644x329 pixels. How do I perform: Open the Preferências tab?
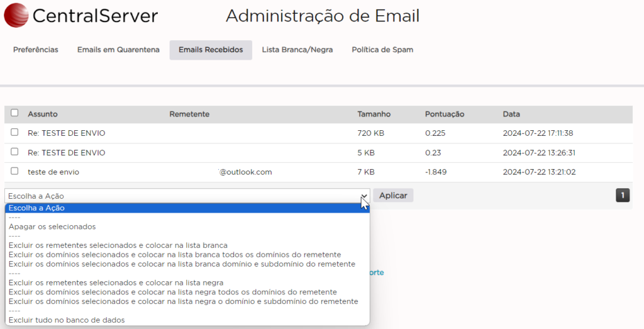tap(36, 50)
